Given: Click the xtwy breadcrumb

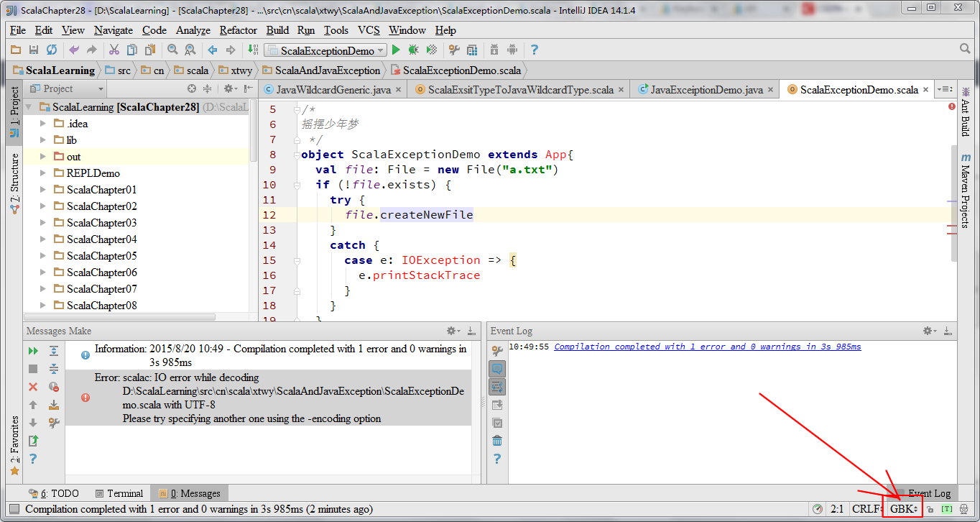Looking at the screenshot, I should (x=235, y=70).
